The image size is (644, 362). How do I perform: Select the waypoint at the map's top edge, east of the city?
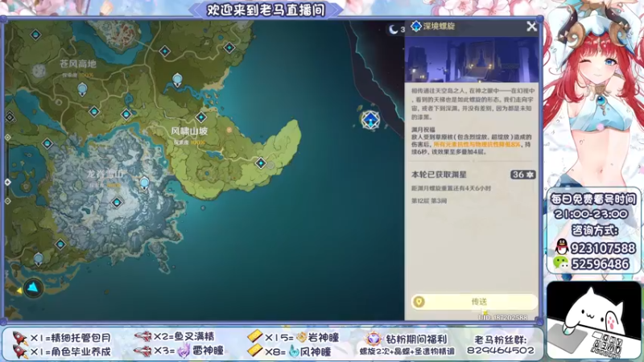tap(229, 47)
